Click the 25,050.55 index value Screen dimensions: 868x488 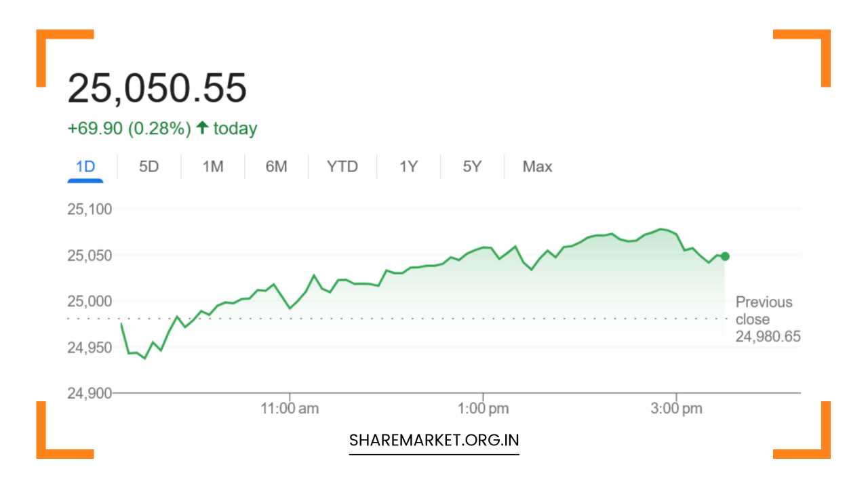tap(157, 88)
